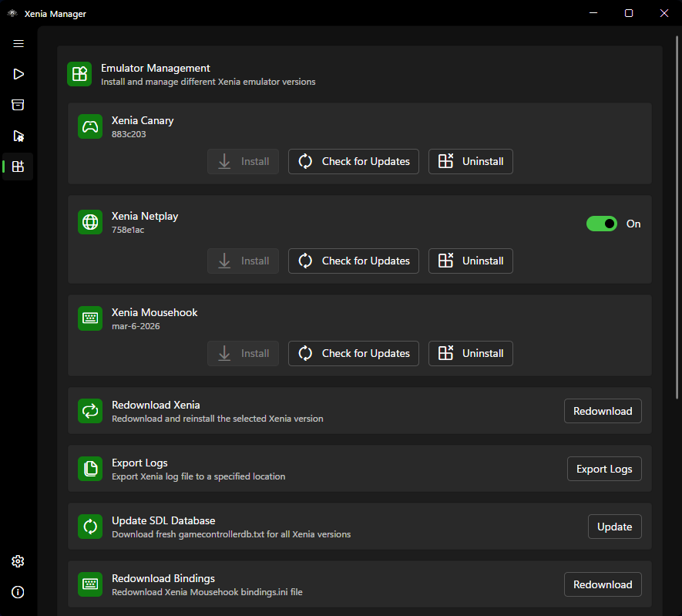
Task: Click the Xenia Canary version text 883c203
Action: click(x=129, y=134)
